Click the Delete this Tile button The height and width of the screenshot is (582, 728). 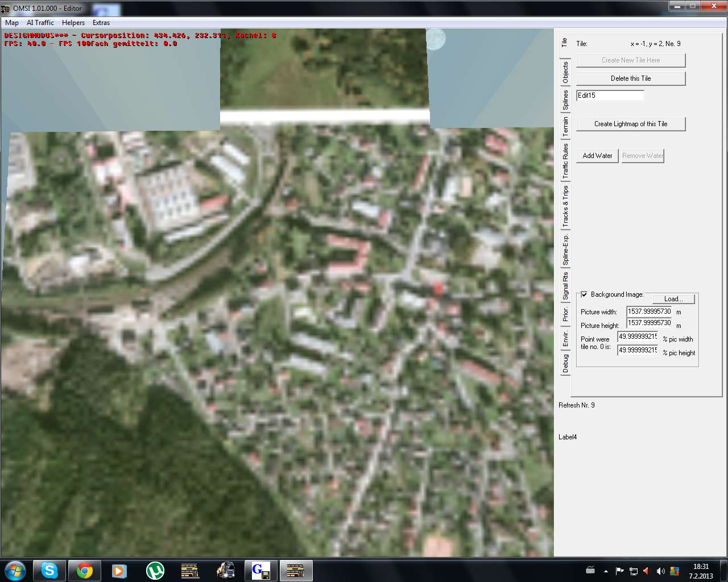point(631,78)
